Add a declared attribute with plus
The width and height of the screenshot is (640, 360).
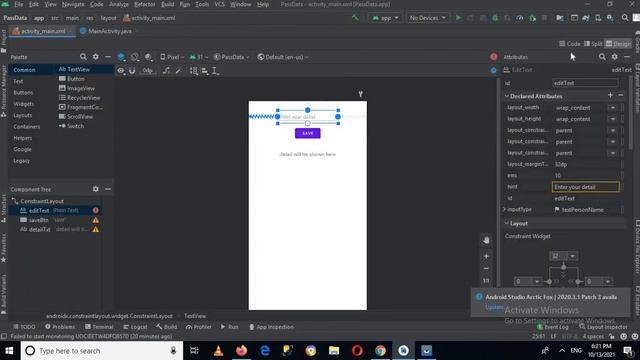610,95
